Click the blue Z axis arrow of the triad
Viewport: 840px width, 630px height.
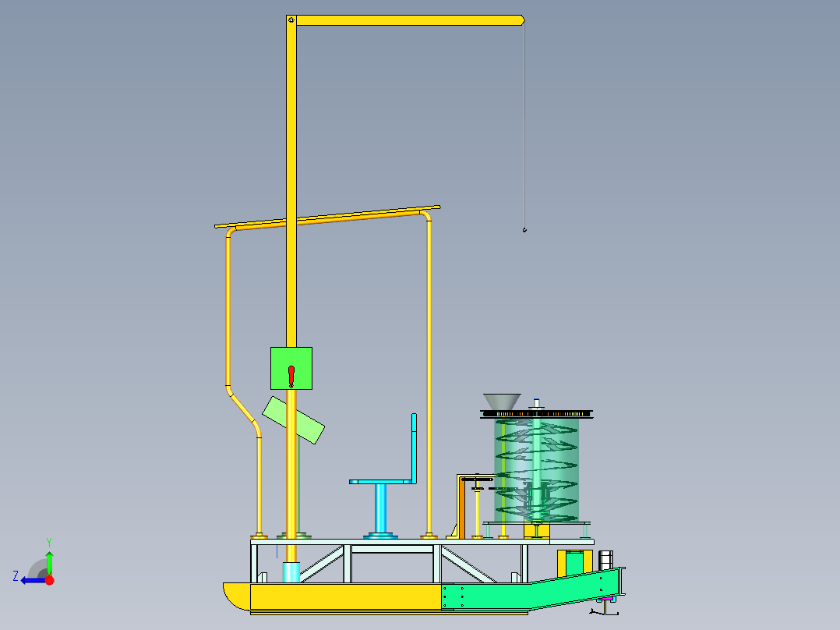click(32, 581)
